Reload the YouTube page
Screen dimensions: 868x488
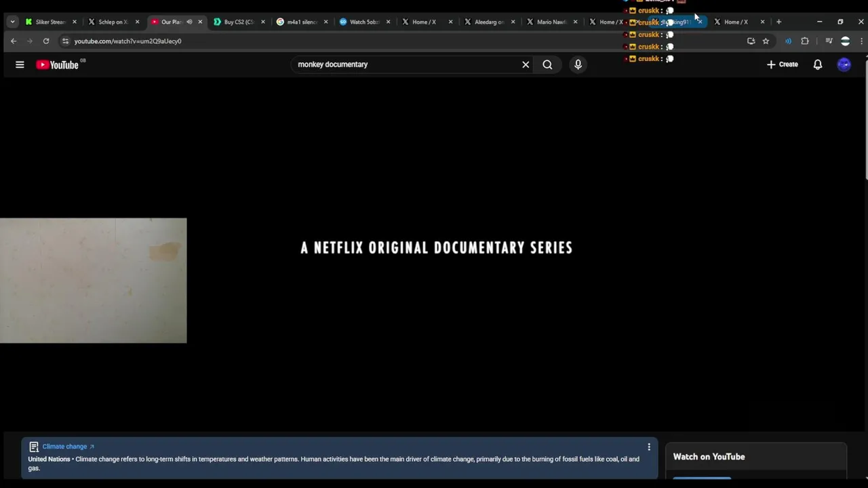(46, 41)
